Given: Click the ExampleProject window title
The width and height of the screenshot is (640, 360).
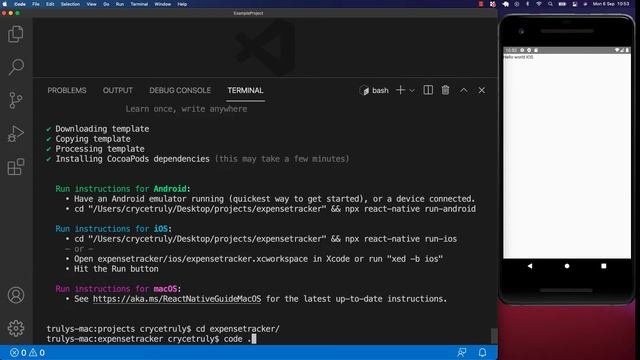Looking at the screenshot, I should click(x=248, y=13).
